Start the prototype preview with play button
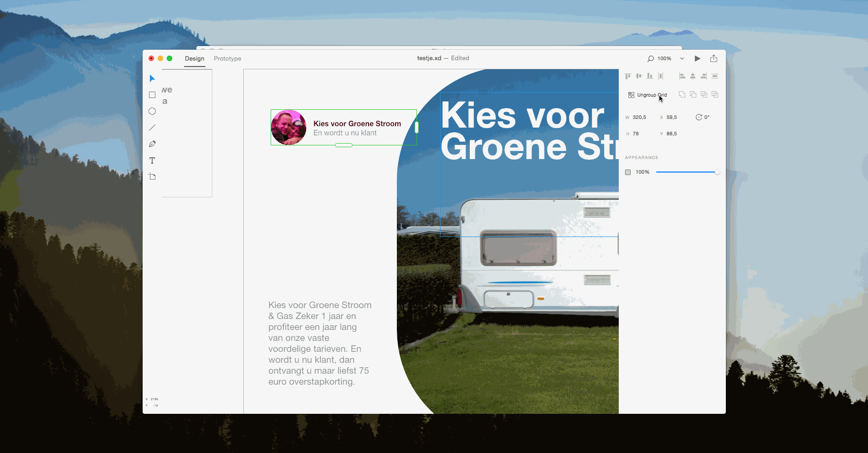Screen dimensions: 868x453 [698, 58]
